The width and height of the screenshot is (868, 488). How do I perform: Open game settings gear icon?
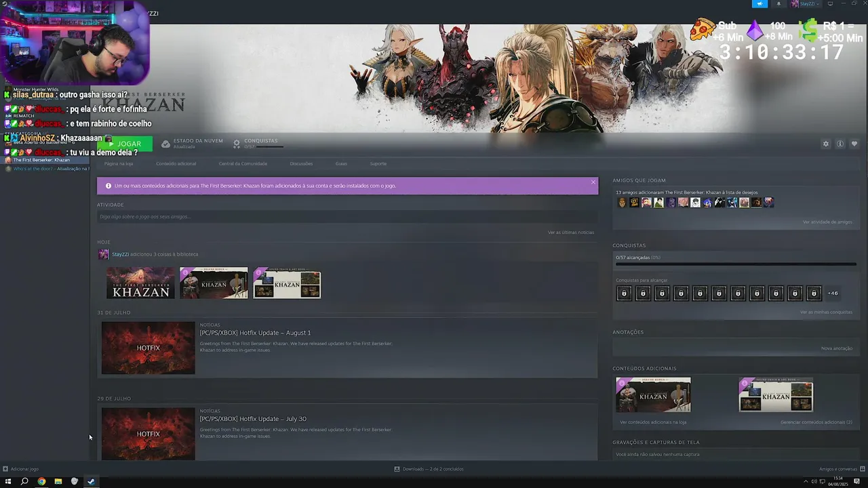825,144
